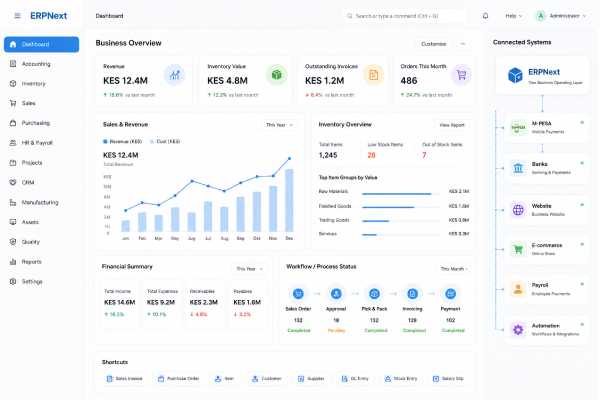Viewport: 600px width, 400px height.
Task: Click the Dec bar in the revenue chart
Action: pyautogui.click(x=289, y=200)
